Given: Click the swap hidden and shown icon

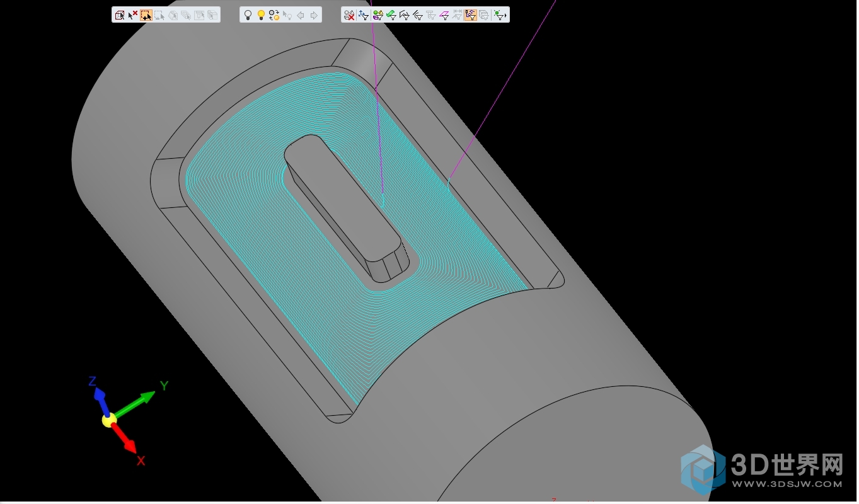Looking at the screenshot, I should pyautogui.click(x=274, y=15).
